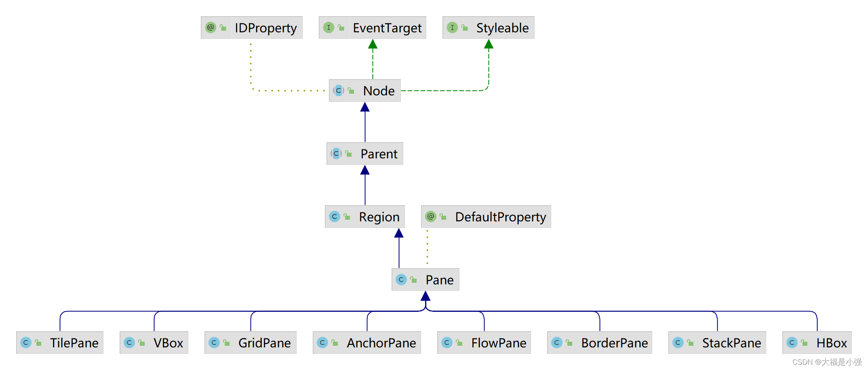Click the class icon beside Region
The width and height of the screenshot is (868, 370).
tap(335, 217)
